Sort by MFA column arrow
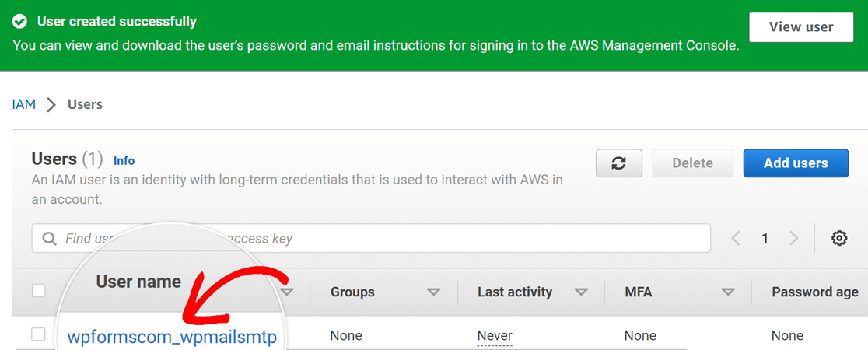Viewport: 868px width, 350px height. click(x=728, y=292)
